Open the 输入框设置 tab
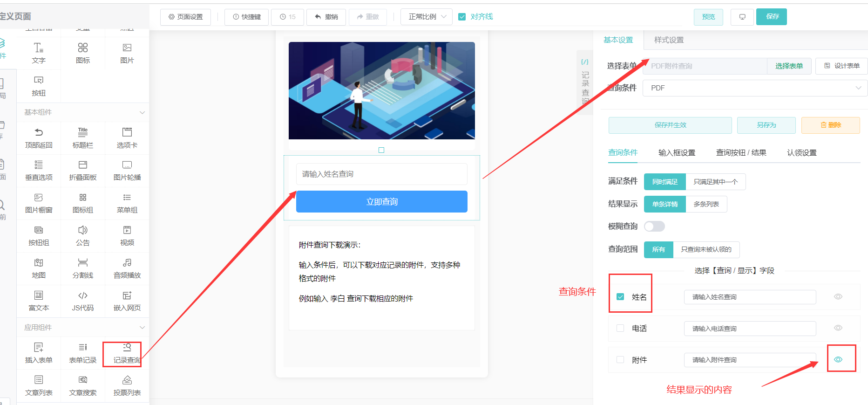 pyautogui.click(x=677, y=153)
